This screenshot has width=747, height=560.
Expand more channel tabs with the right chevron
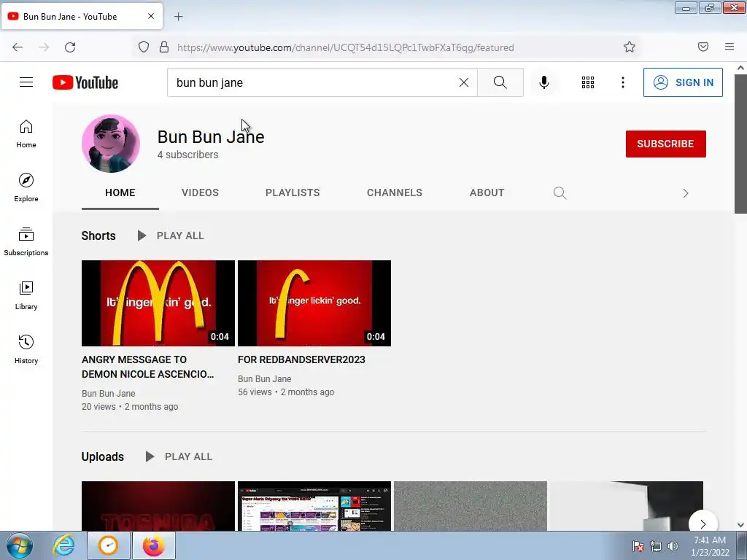tap(686, 192)
